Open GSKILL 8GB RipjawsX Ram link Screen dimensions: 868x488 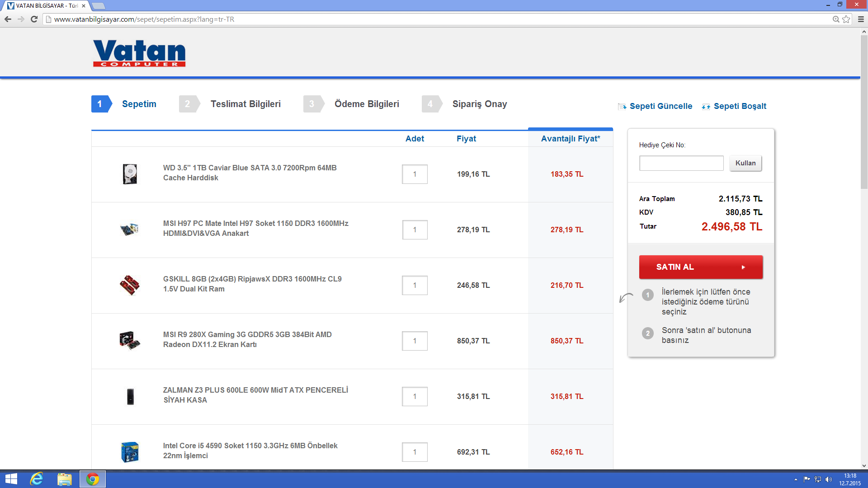252,284
